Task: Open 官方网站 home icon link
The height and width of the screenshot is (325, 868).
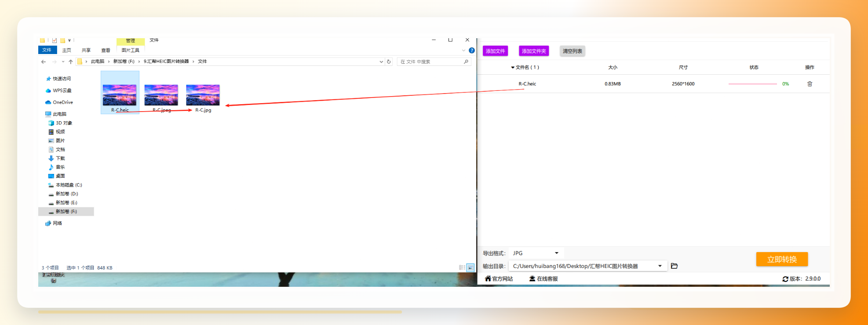Action: tap(488, 278)
